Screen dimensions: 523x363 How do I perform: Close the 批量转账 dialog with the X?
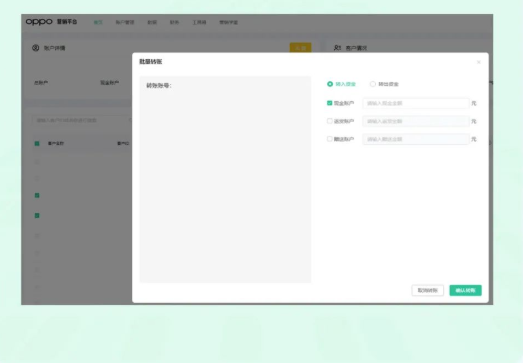tap(479, 62)
